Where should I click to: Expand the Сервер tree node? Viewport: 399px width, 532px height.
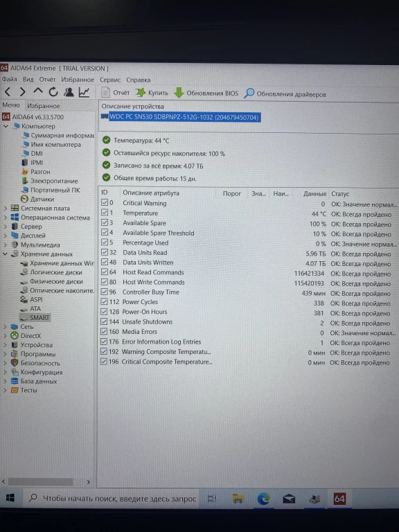pos(5,226)
